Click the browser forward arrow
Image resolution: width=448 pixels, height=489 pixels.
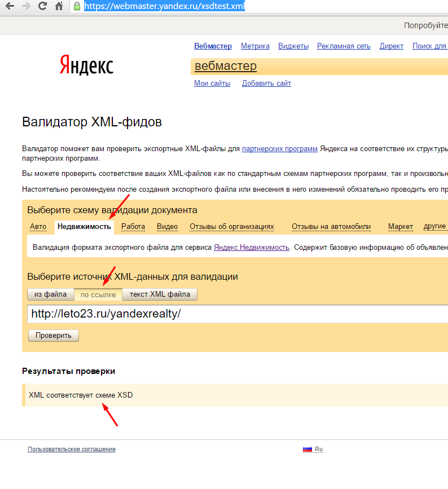(26, 6)
